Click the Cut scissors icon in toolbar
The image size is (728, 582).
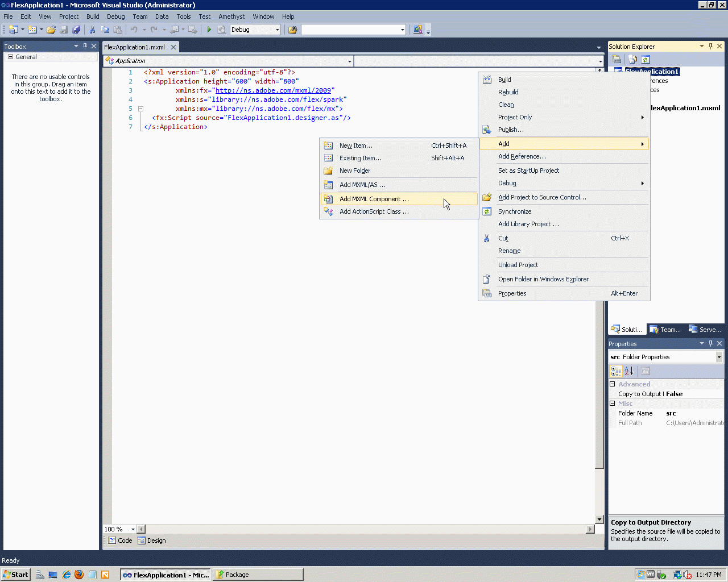pos(92,30)
